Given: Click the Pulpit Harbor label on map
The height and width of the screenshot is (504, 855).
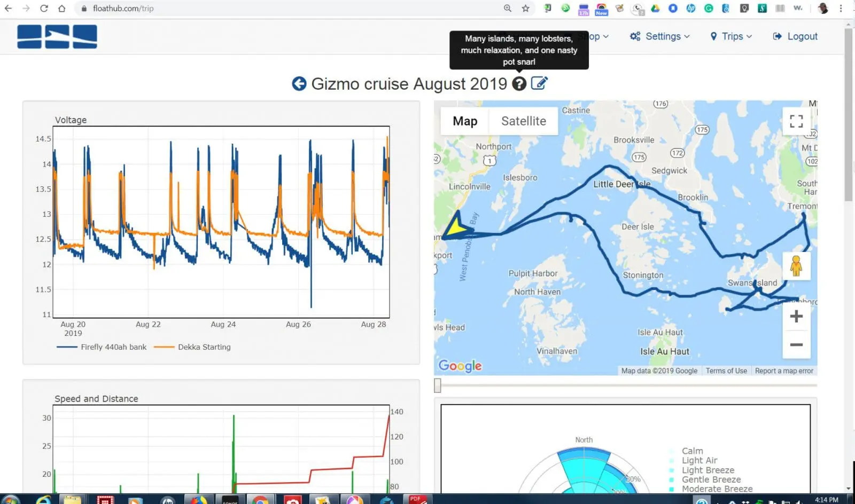Looking at the screenshot, I should point(533,273).
